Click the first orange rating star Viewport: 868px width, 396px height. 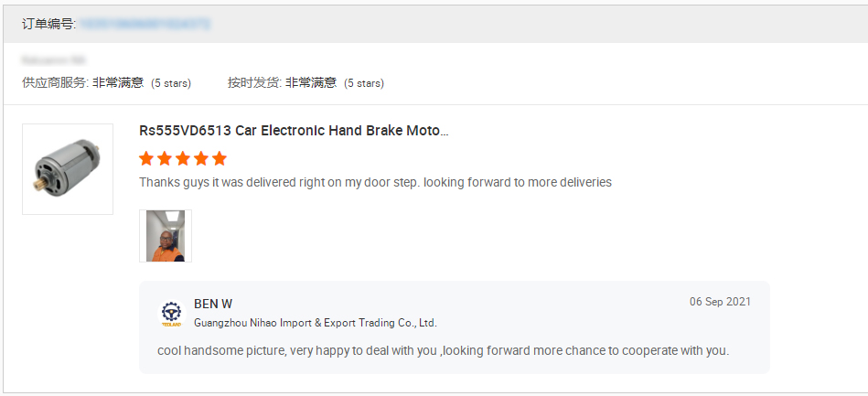146,158
